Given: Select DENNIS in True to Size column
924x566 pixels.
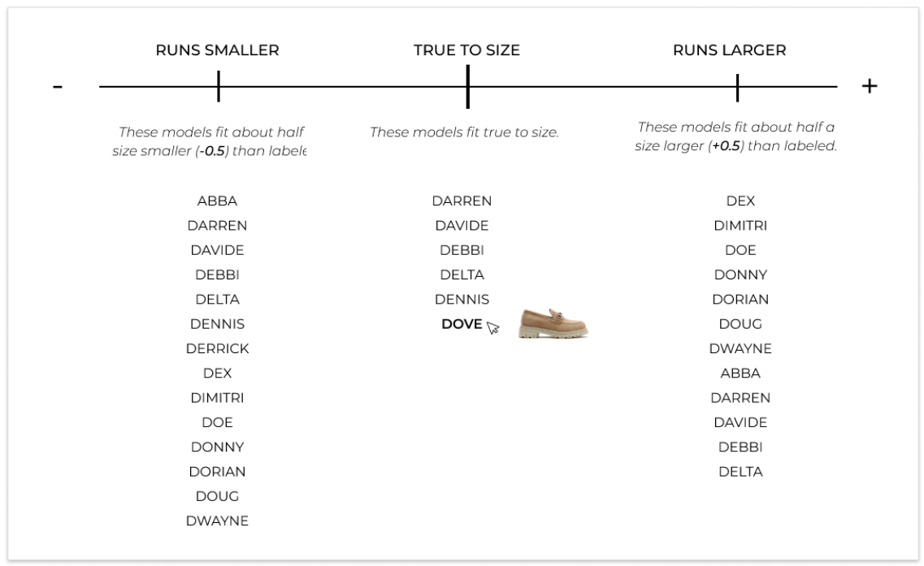Looking at the screenshot, I should point(462,299).
